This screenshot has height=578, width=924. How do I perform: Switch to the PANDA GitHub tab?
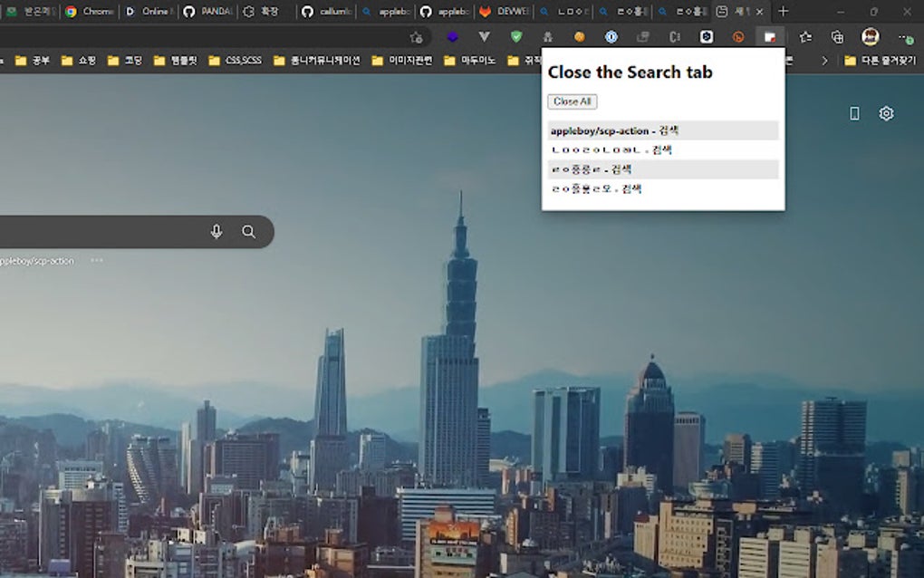click(x=208, y=11)
